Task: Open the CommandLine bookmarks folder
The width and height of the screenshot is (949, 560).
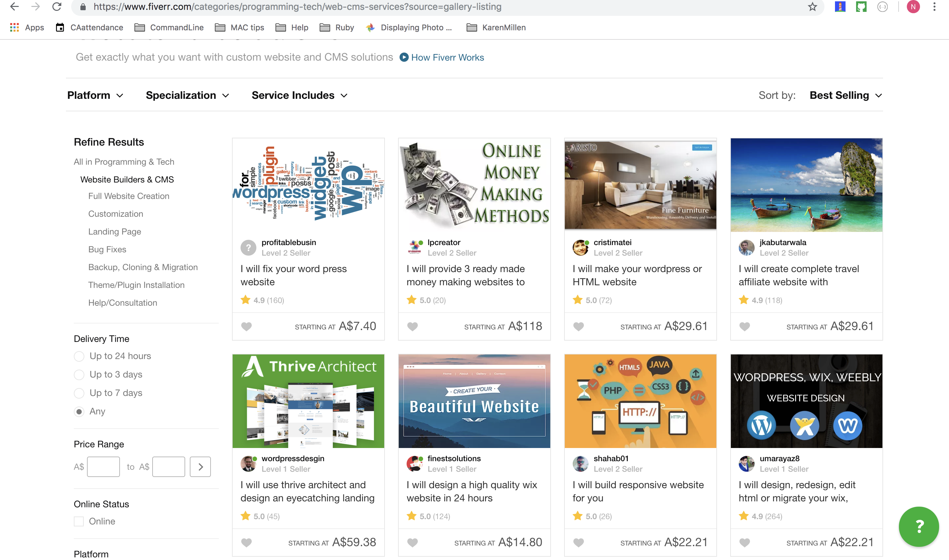Action: [x=169, y=28]
